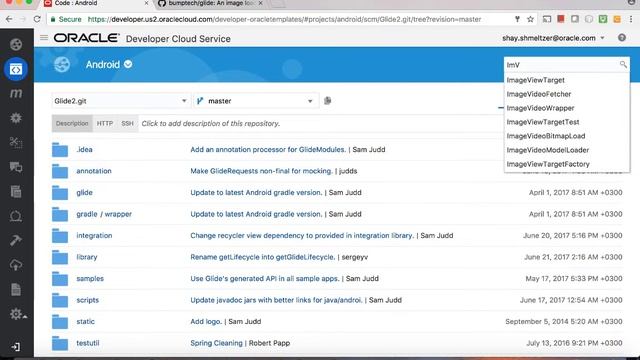Open the Build gear sidebar icon

(16, 118)
